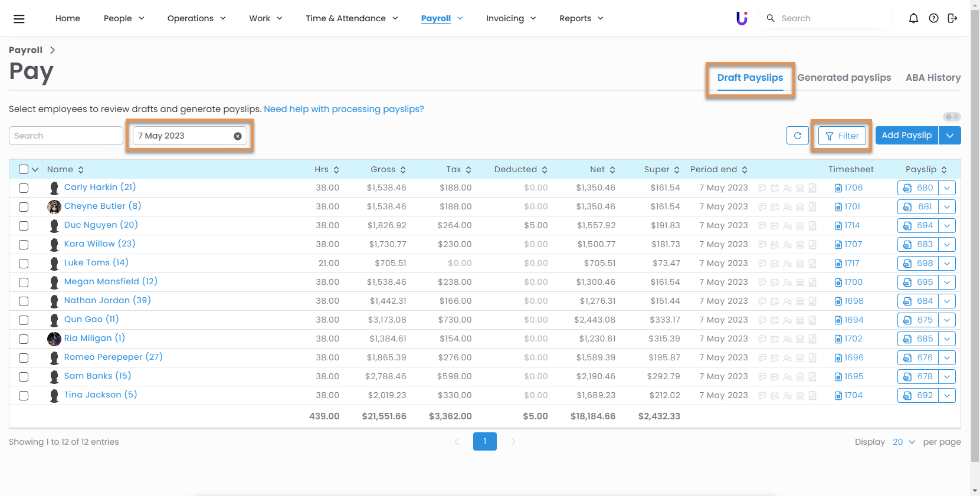
Task: Select the checkbox for Qun Gao
Action: [x=24, y=320]
